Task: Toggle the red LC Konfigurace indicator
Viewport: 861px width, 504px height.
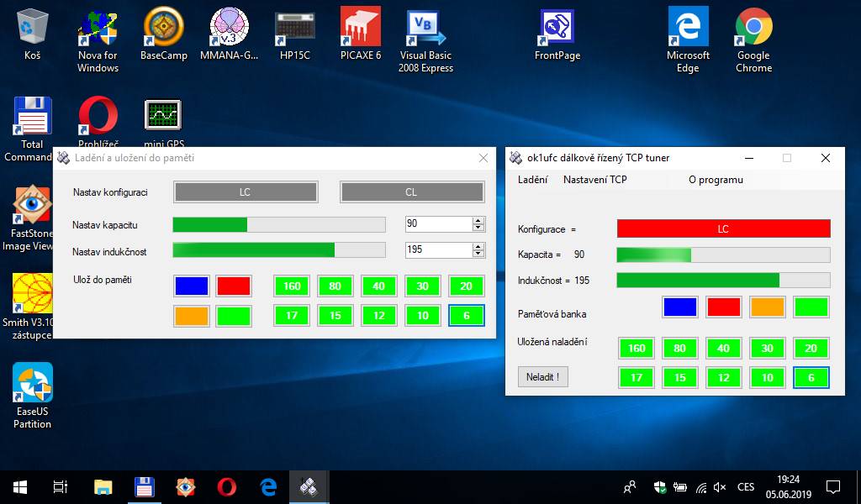Action: coord(723,228)
